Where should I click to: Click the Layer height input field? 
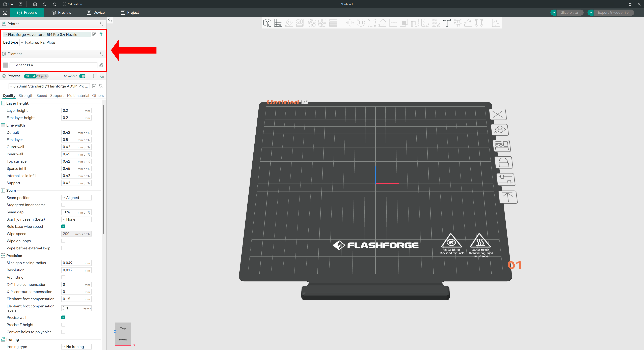coord(72,110)
